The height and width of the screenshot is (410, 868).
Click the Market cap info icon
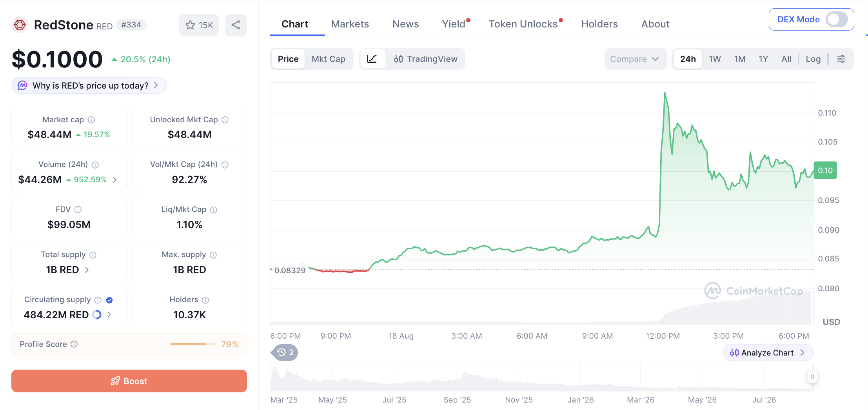91,120
